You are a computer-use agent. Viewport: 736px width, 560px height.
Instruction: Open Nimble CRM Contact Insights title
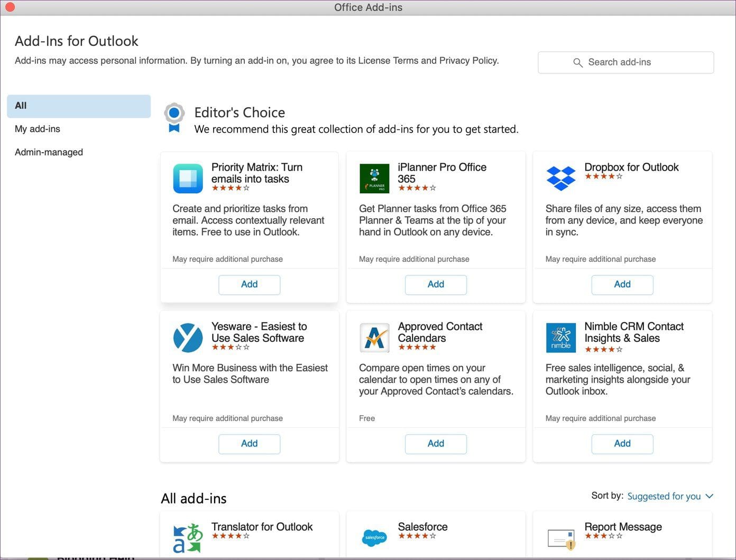tap(634, 332)
